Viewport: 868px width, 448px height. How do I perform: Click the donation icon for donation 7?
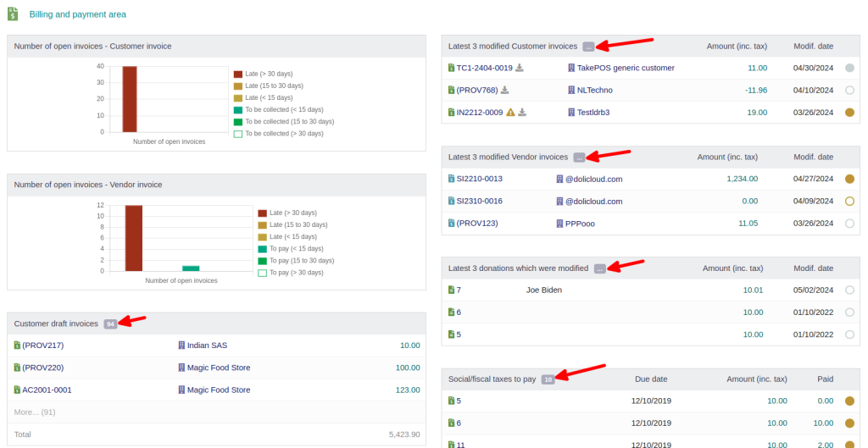tap(452, 290)
